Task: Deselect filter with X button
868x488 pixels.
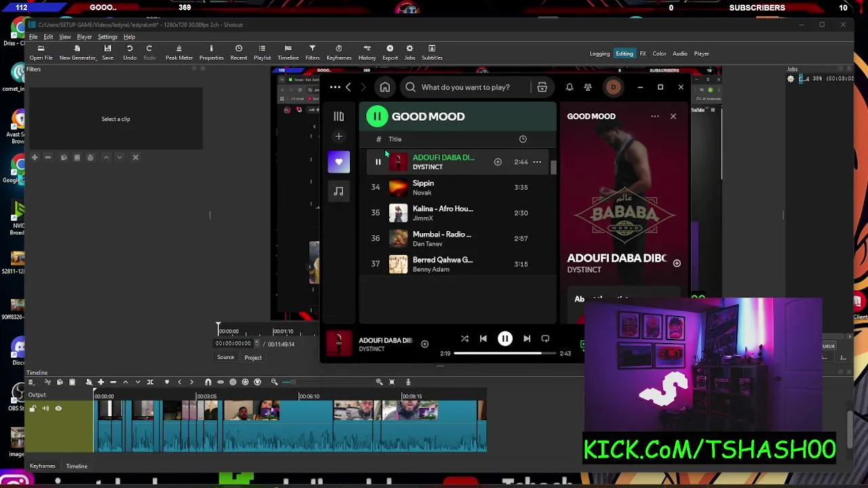Action: coord(135,157)
